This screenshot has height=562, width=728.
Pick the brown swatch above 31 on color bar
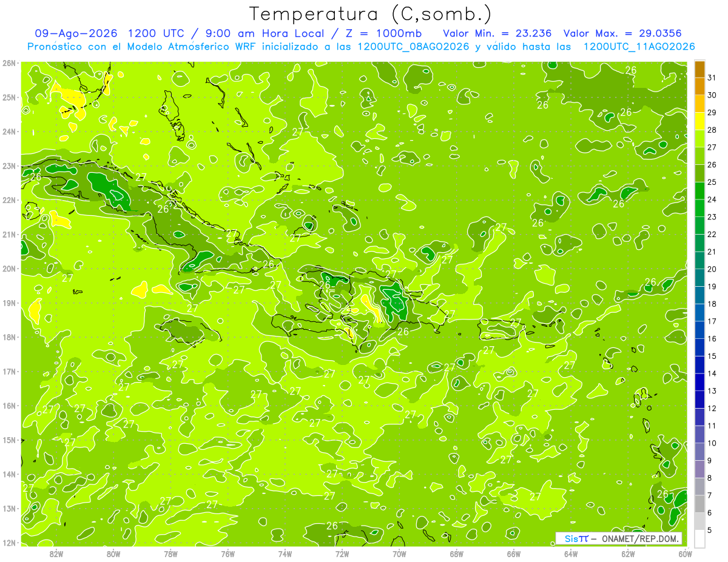point(699,69)
